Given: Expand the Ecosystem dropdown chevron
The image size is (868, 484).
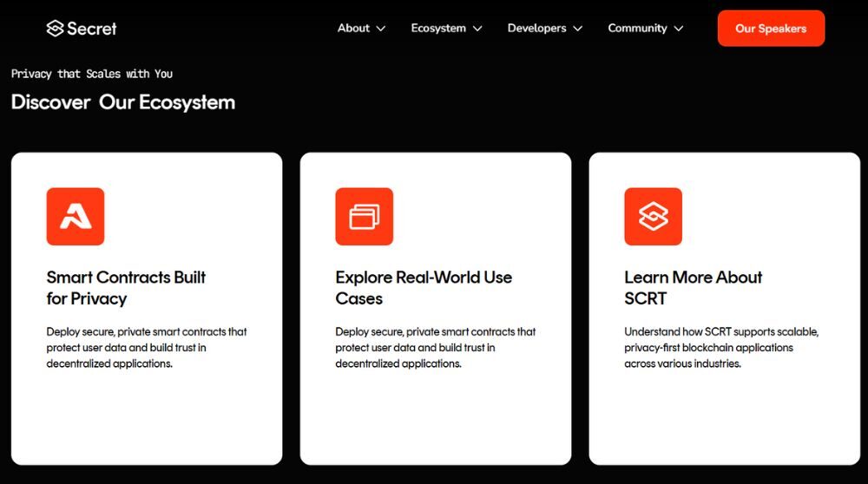Looking at the screenshot, I should coord(477,29).
